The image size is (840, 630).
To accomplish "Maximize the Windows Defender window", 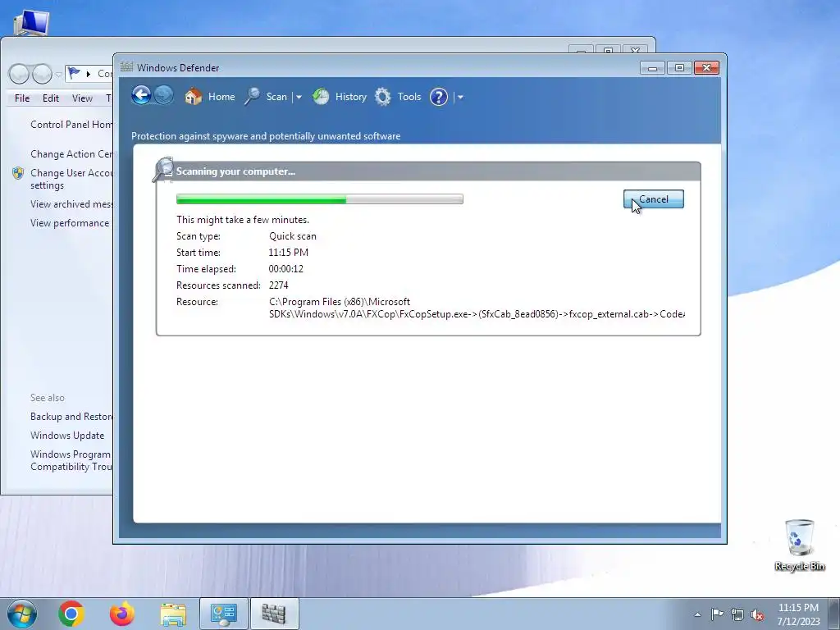I will pos(679,68).
